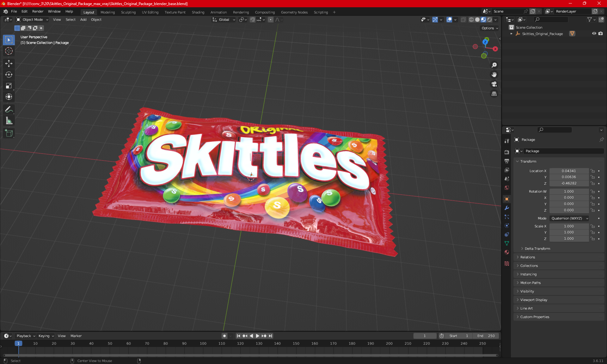Screen dimensions: 607x364
Task: Activate the Transform tool
Action: pos(9,97)
